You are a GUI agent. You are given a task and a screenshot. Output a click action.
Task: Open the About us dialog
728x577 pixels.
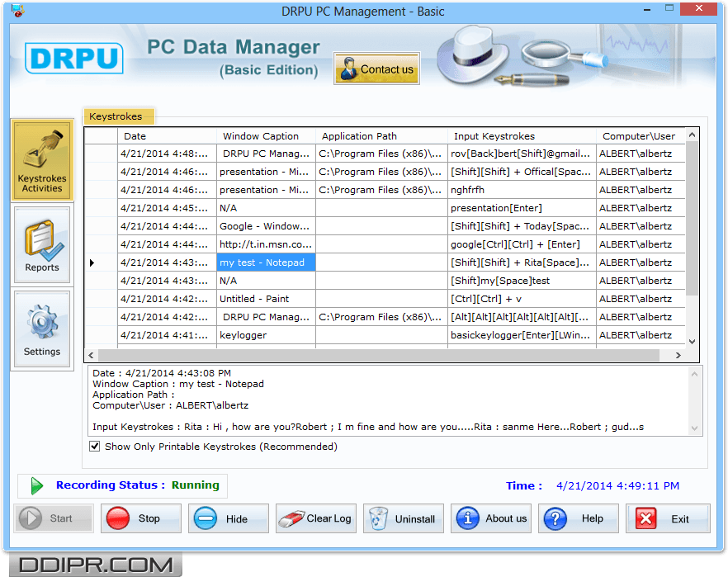[x=491, y=518]
